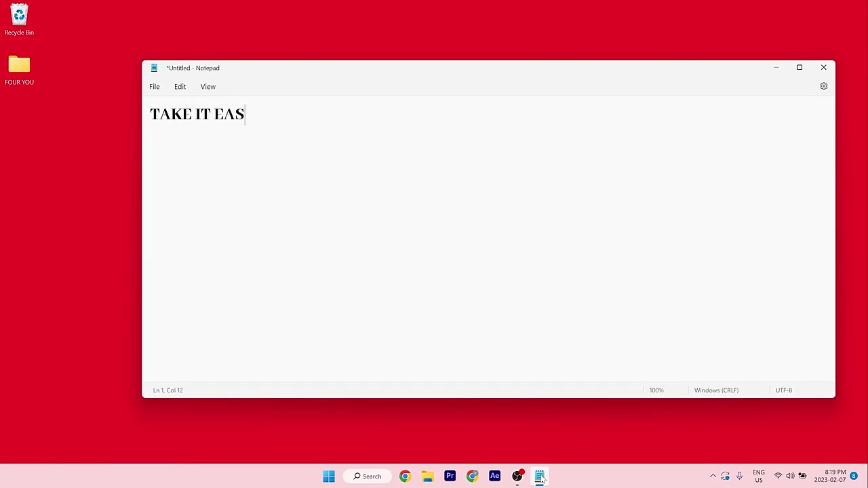This screenshot has width=868, height=488.
Task: Open the volume speaker tray control
Action: point(790,476)
